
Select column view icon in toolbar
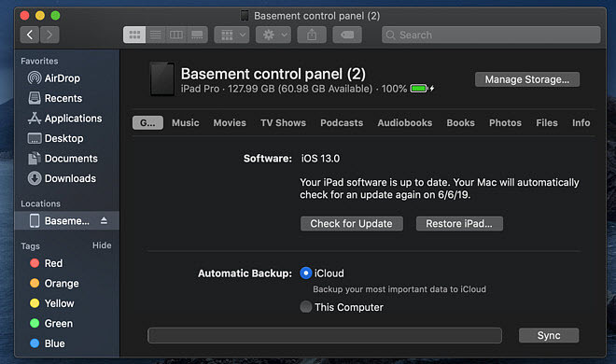pos(176,35)
